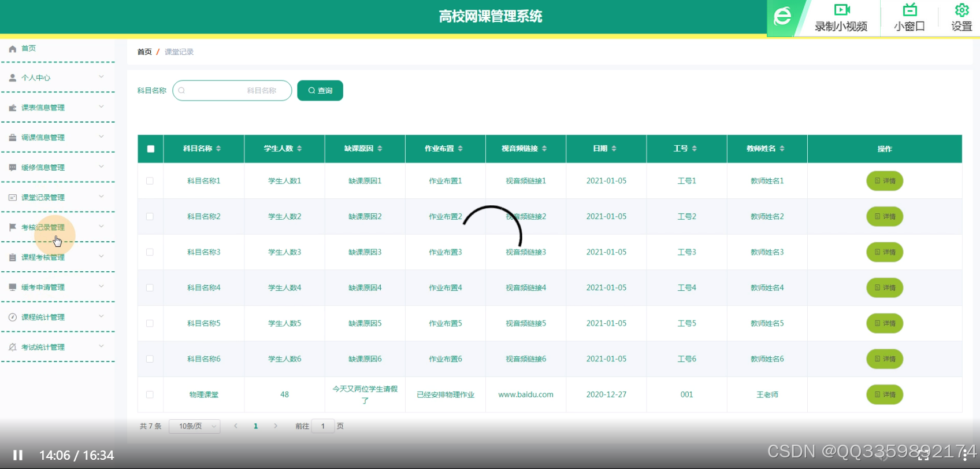Expand 考核记录管理 menu chevron
The image size is (980, 469).
(101, 227)
